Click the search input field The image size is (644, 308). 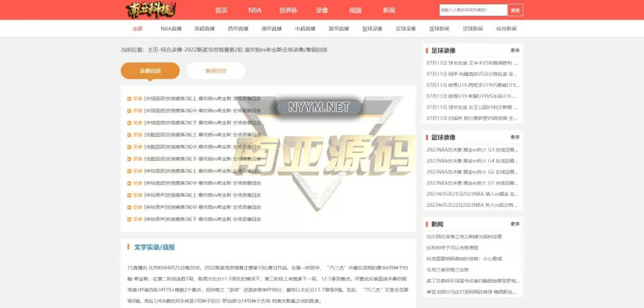(x=472, y=10)
